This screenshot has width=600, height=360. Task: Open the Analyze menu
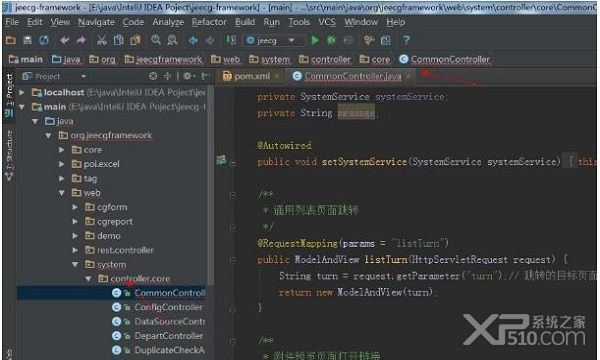pos(168,22)
